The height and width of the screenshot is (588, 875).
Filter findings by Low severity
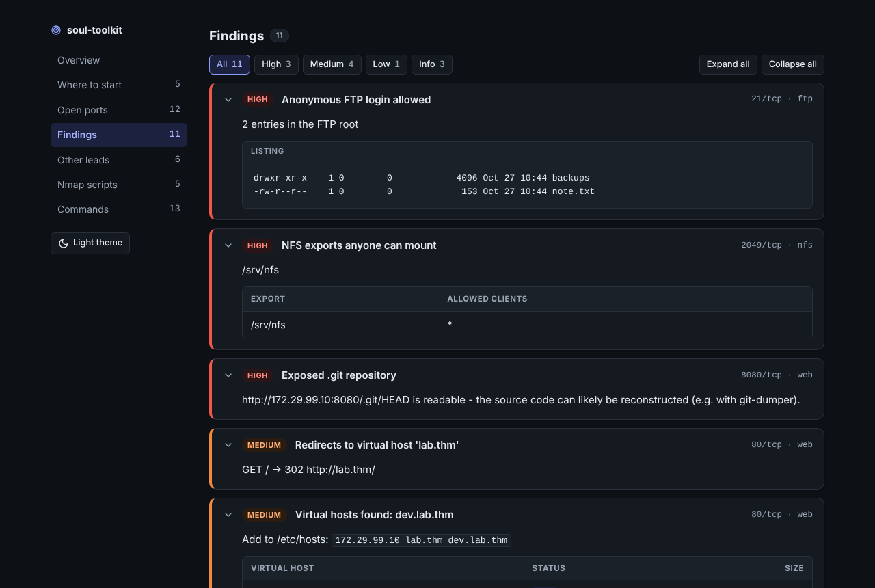click(386, 64)
